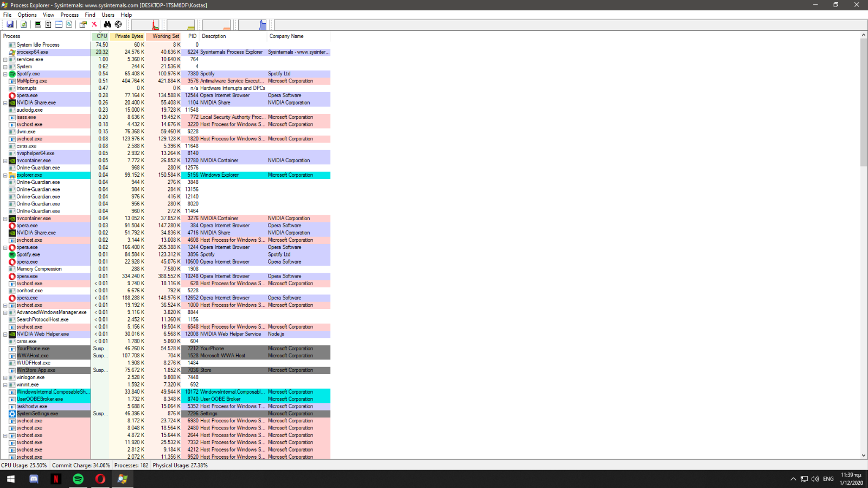The height and width of the screenshot is (488, 868).
Task: Open the Process menu
Action: 69,15
